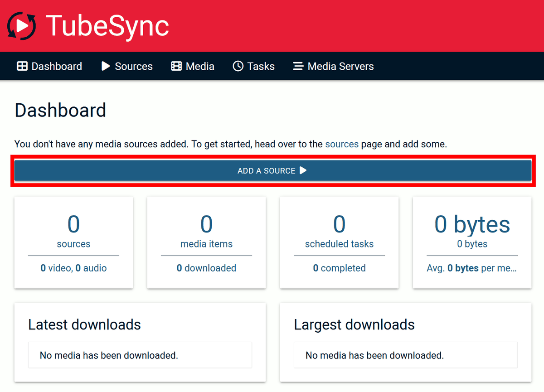The width and height of the screenshot is (544, 392).
Task: Click the Sources play-arrow icon
Action: (x=106, y=66)
